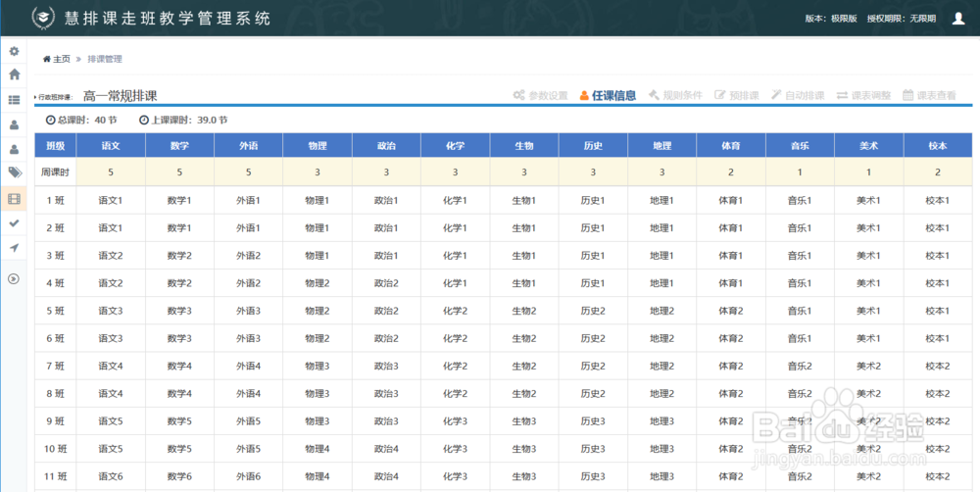This screenshot has width=980, height=492.
Task: Click the home icon beside 主页 breadcrumb
Action: click(x=47, y=59)
